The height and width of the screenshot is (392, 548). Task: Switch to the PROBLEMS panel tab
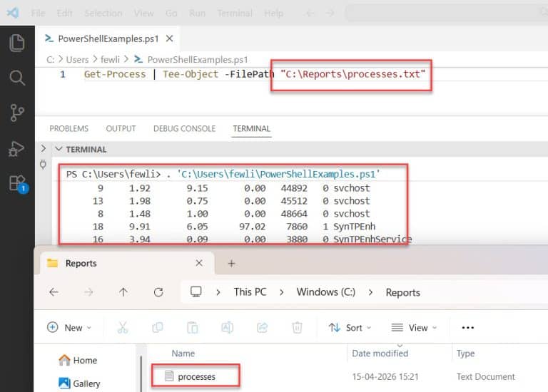click(x=68, y=128)
